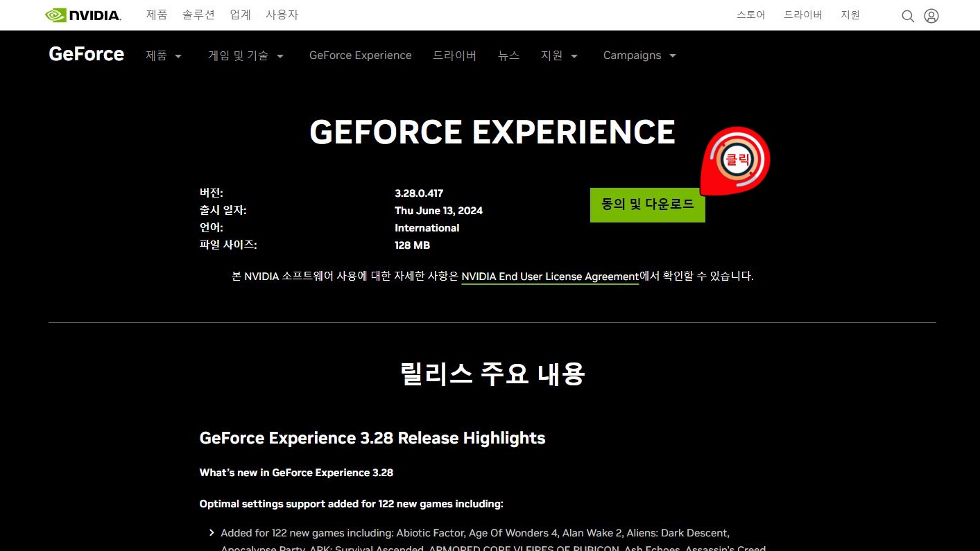The height and width of the screenshot is (551, 980).
Task: Click GeForce Experience 3.28 Release Highlights heading
Action: click(372, 438)
